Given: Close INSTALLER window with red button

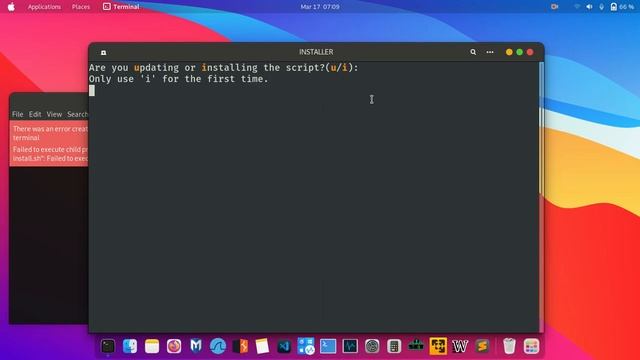Looking at the screenshot, I should [x=530, y=52].
